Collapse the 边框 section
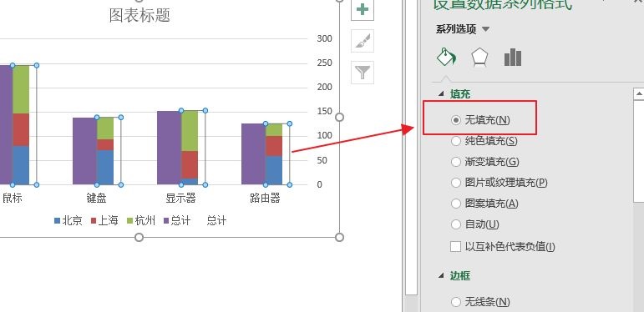This screenshot has width=644, height=312. click(x=442, y=276)
